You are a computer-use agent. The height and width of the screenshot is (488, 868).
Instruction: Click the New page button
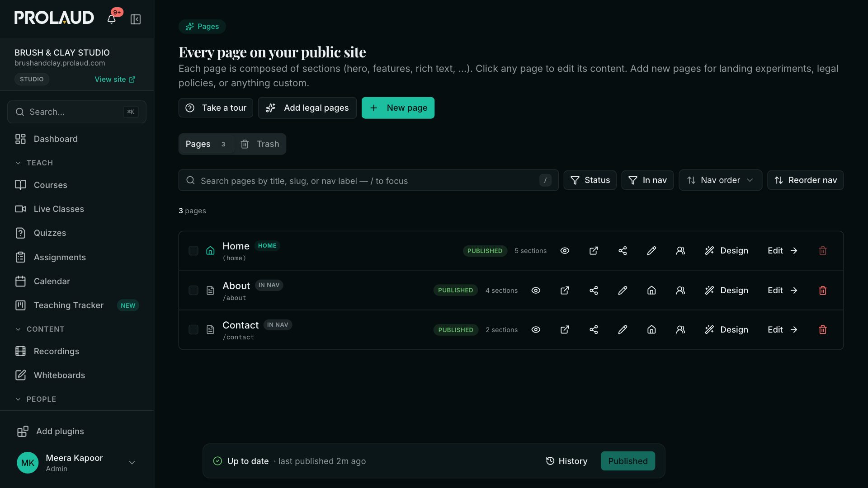[x=398, y=108]
